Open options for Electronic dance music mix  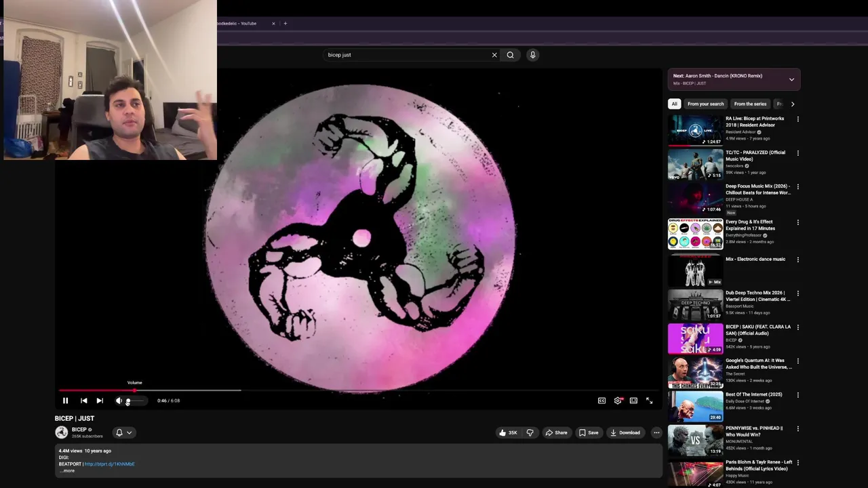[797, 260]
